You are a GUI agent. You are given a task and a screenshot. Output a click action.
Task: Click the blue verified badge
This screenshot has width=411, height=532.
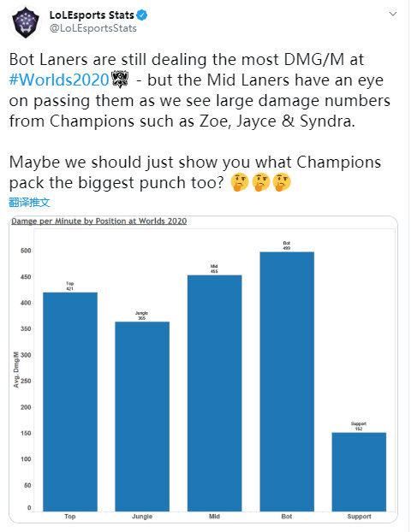(142, 15)
